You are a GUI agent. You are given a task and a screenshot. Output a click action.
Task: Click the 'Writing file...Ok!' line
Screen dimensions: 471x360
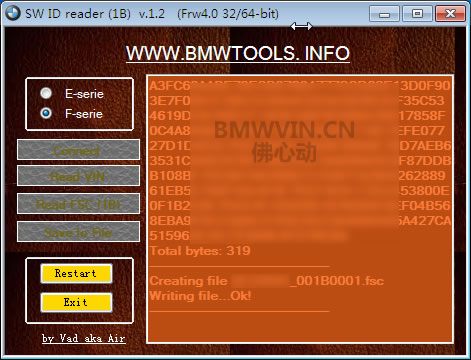pyautogui.click(x=200, y=296)
